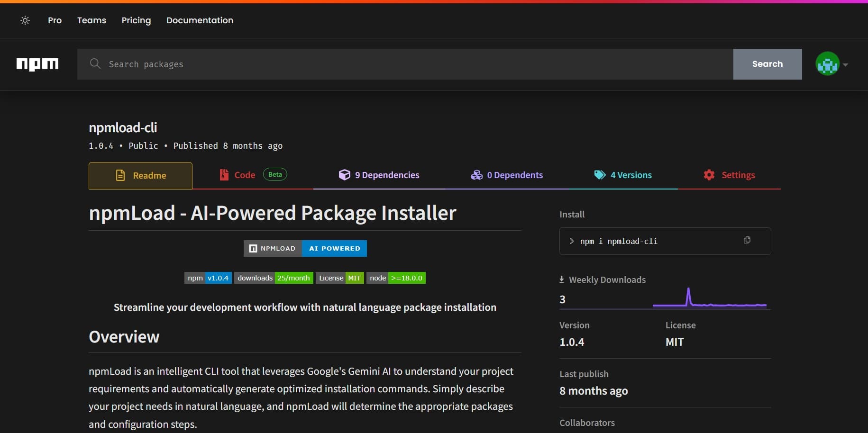The height and width of the screenshot is (433, 868).
Task: Go to the Teams page
Action: click(x=91, y=20)
